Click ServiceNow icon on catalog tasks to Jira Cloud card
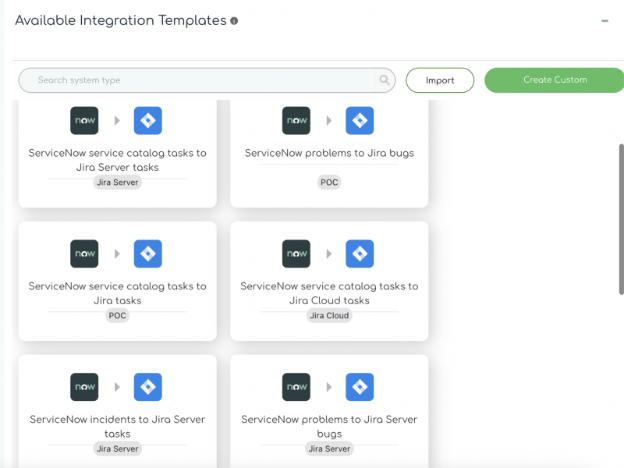This screenshot has height=468, width=624. click(296, 254)
